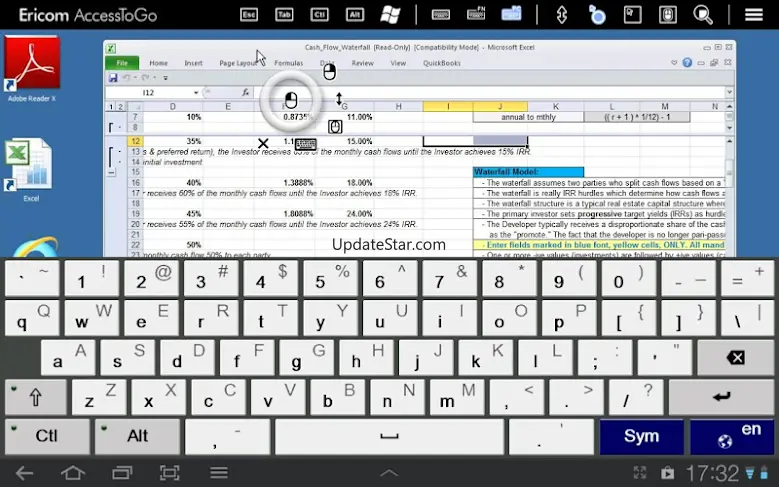Open the AccessToGo hamburger menu
The width and height of the screenshot is (779, 487).
click(754, 14)
